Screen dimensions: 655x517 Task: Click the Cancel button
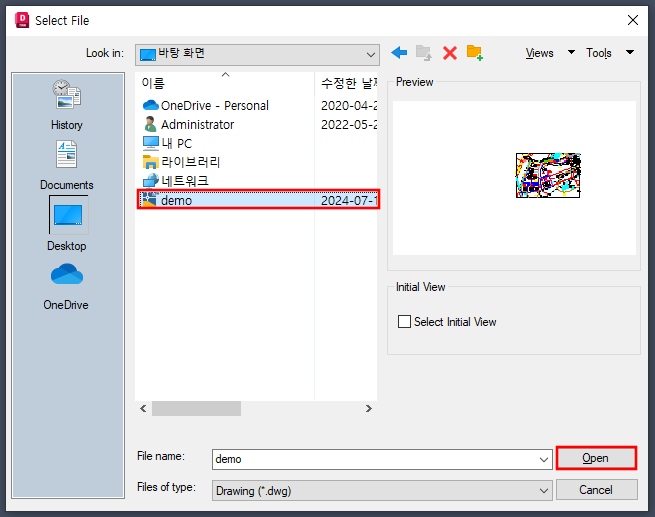pyautogui.click(x=596, y=489)
